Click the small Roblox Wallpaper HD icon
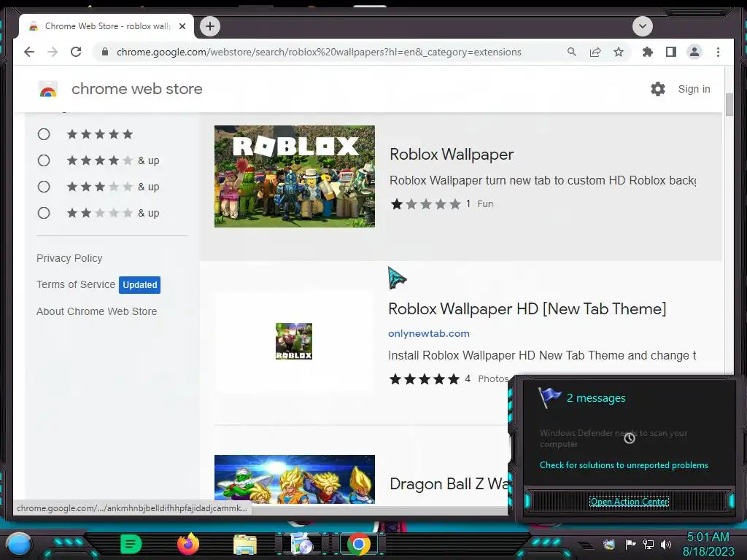Image resolution: width=747 pixels, height=560 pixels. (294, 341)
